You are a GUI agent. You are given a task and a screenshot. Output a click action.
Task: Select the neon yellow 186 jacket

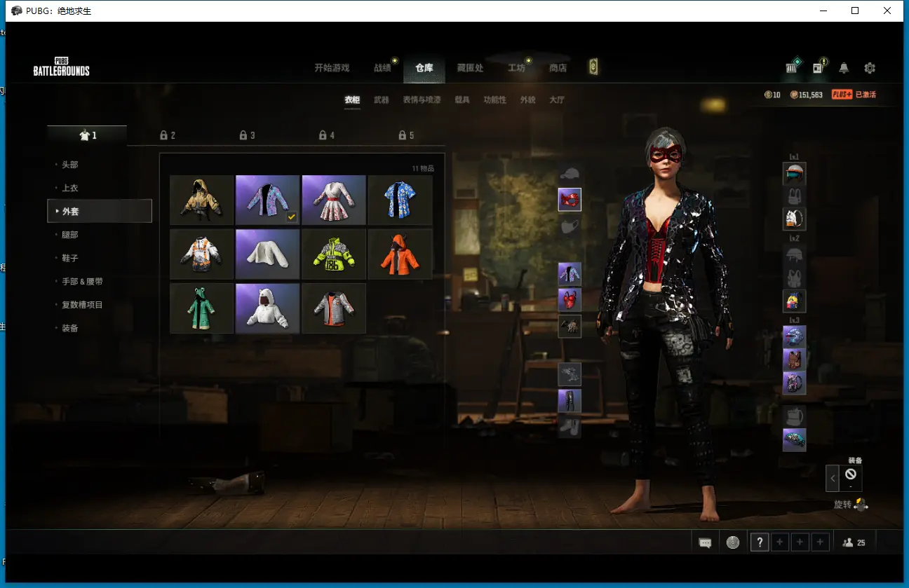[x=334, y=254]
